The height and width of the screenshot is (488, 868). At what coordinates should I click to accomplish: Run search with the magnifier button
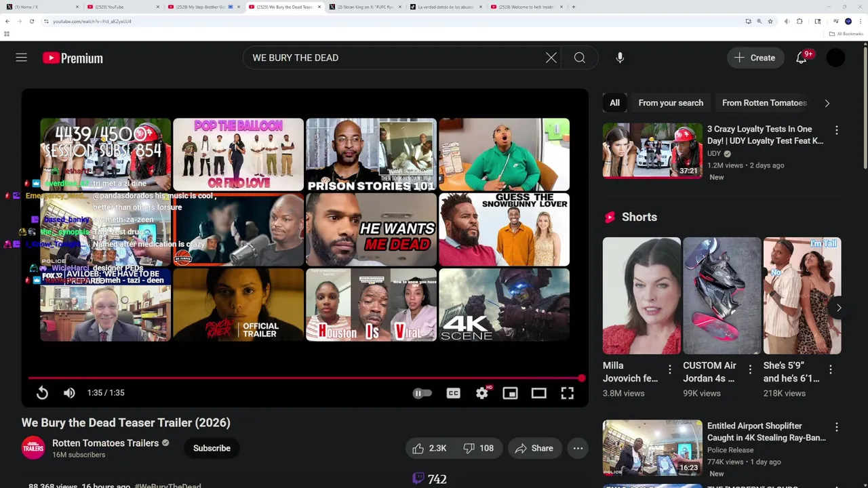[x=580, y=58]
